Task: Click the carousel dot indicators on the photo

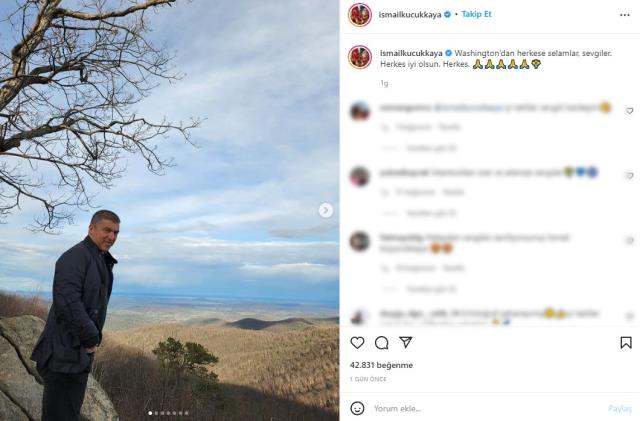Action: pyautogui.click(x=168, y=413)
